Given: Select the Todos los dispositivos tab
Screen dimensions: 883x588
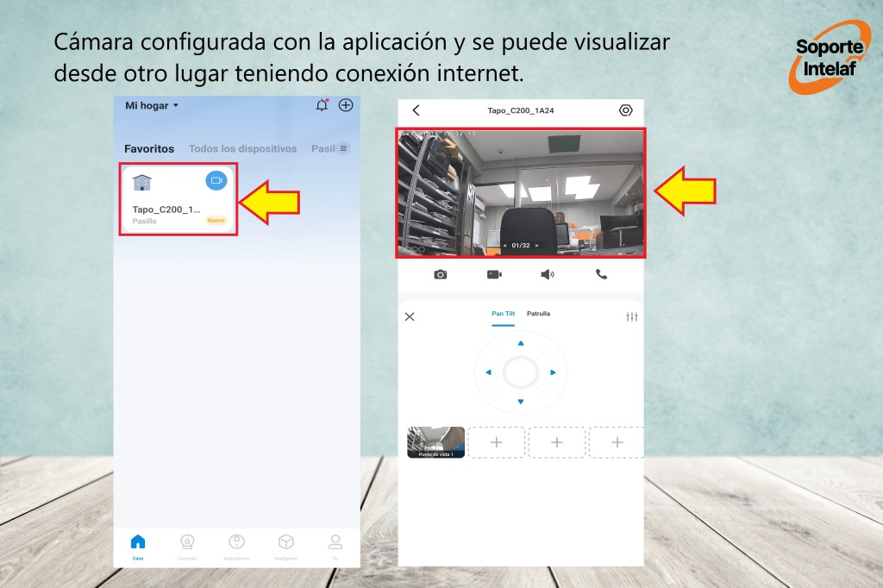Looking at the screenshot, I should tap(242, 148).
